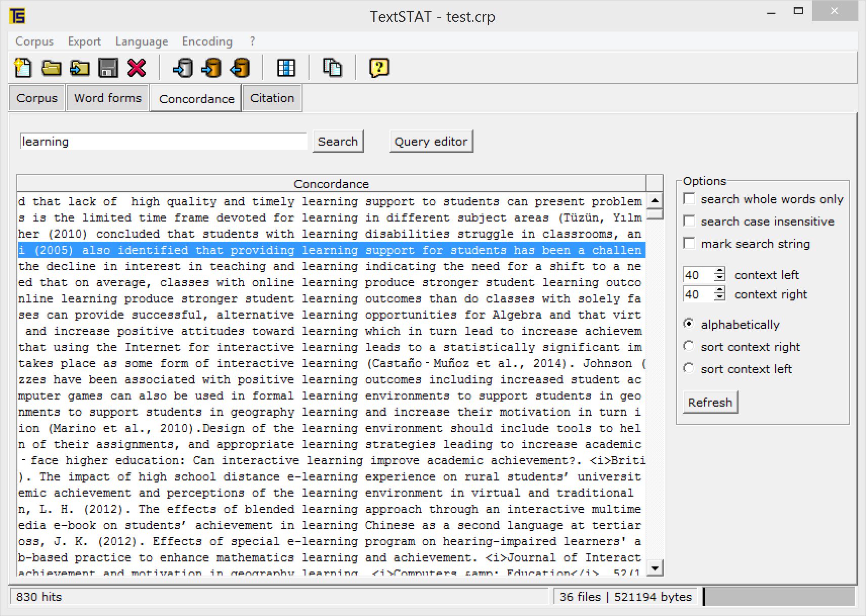The width and height of the screenshot is (866, 616).
Task: Click the floppy disk Save icon
Action: coord(108,68)
